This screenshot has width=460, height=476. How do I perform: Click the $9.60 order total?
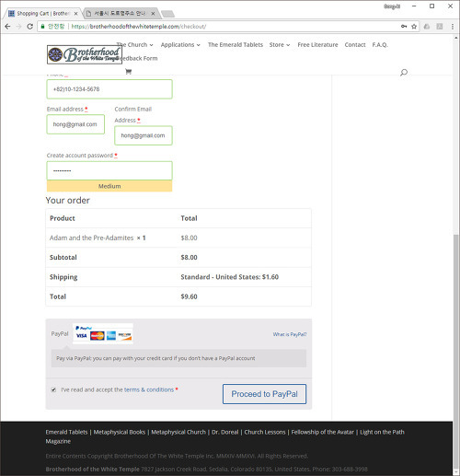pyautogui.click(x=189, y=296)
